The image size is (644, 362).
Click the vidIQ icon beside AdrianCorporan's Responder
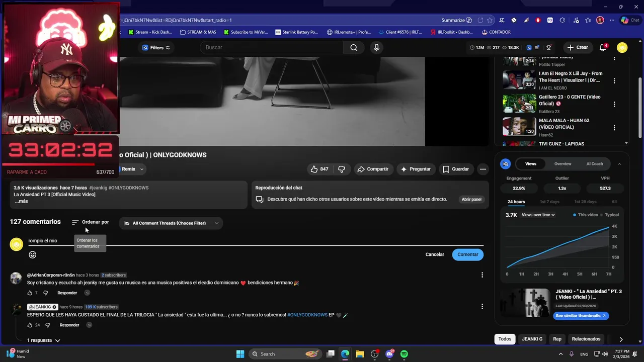[x=87, y=293]
